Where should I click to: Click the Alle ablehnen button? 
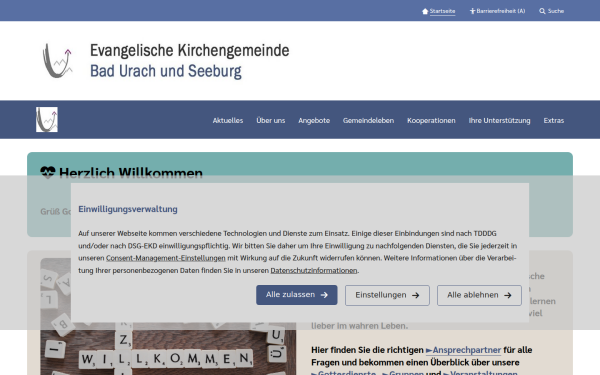[479, 295]
